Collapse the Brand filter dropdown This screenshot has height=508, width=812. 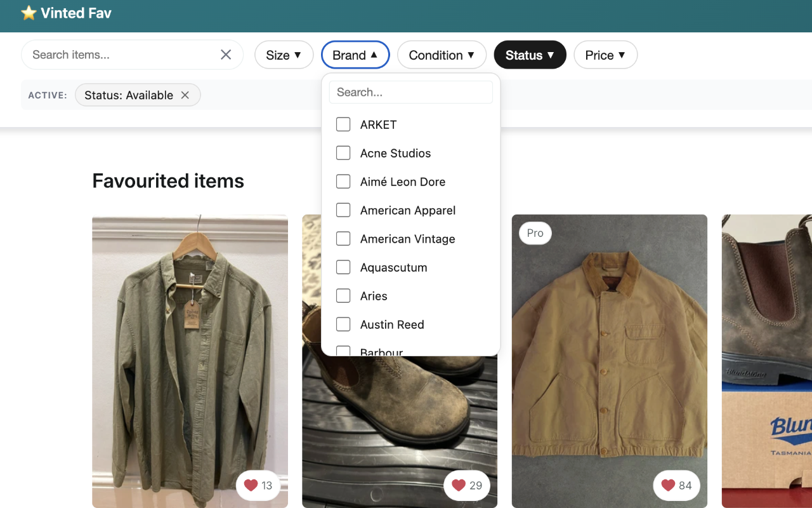pos(355,55)
